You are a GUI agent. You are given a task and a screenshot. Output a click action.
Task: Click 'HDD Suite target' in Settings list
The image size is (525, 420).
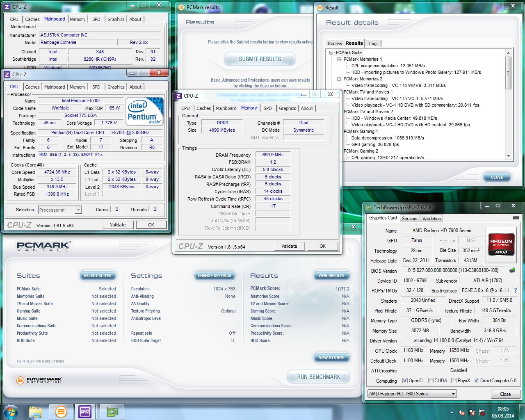(x=146, y=340)
